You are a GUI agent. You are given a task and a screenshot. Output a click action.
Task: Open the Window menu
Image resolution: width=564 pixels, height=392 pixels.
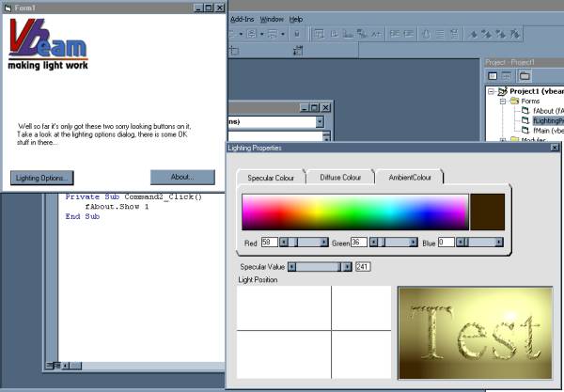tap(271, 19)
